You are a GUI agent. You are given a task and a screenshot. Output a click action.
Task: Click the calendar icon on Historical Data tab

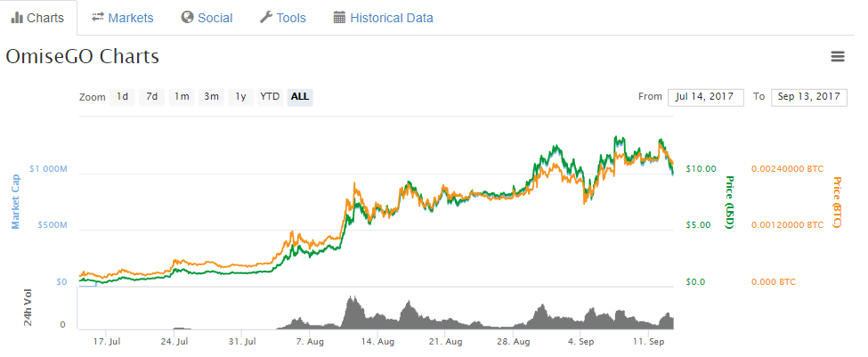click(x=339, y=18)
